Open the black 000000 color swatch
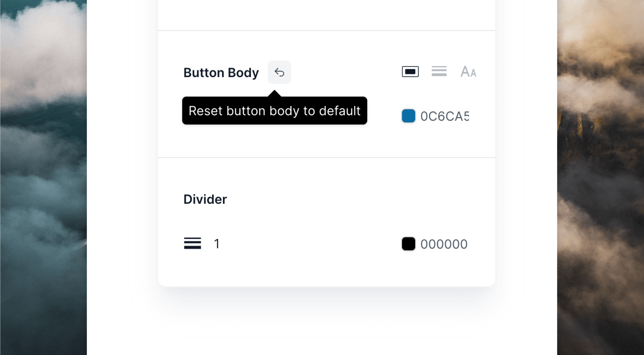The width and height of the screenshot is (644, 355). click(408, 244)
